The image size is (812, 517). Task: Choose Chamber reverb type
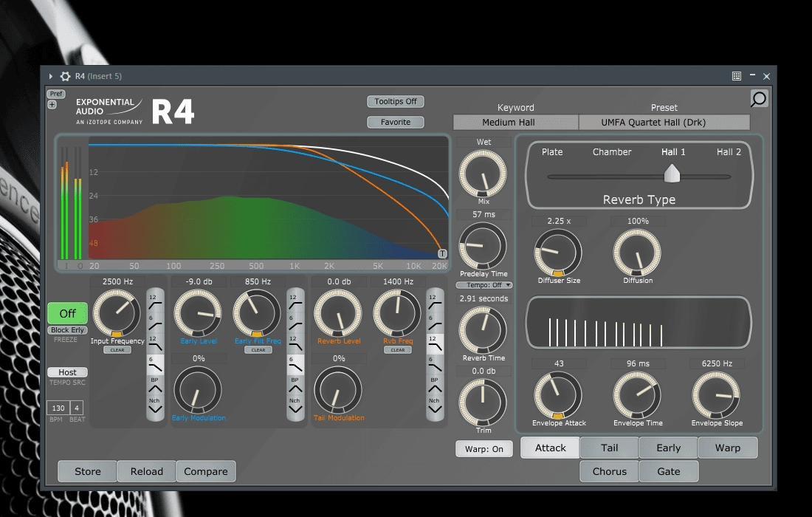(612, 152)
